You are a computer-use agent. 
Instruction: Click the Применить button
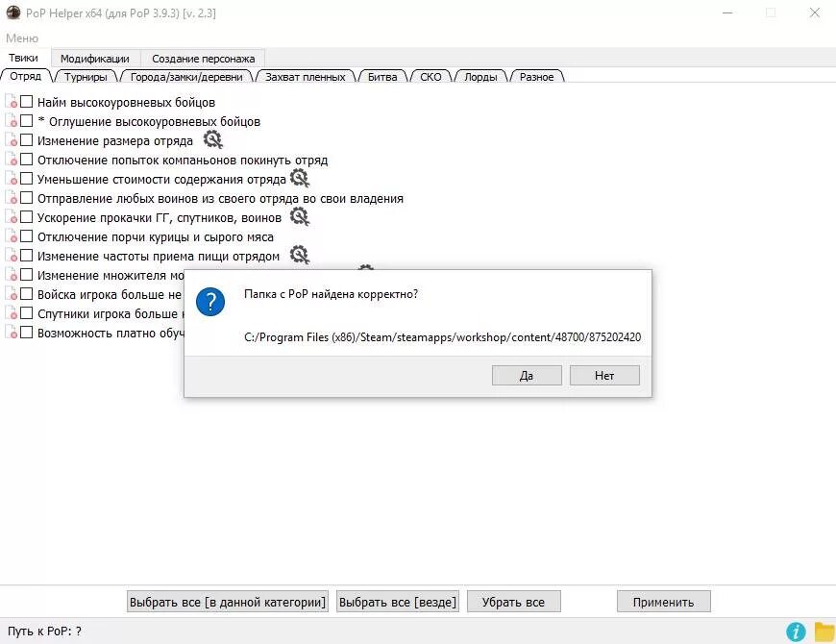[663, 601]
